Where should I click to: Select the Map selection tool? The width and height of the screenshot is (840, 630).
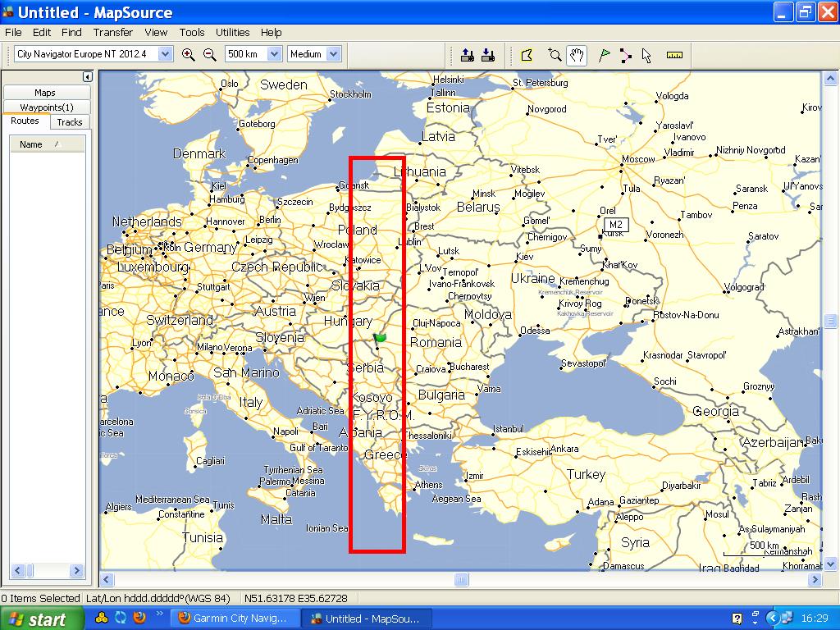527,55
